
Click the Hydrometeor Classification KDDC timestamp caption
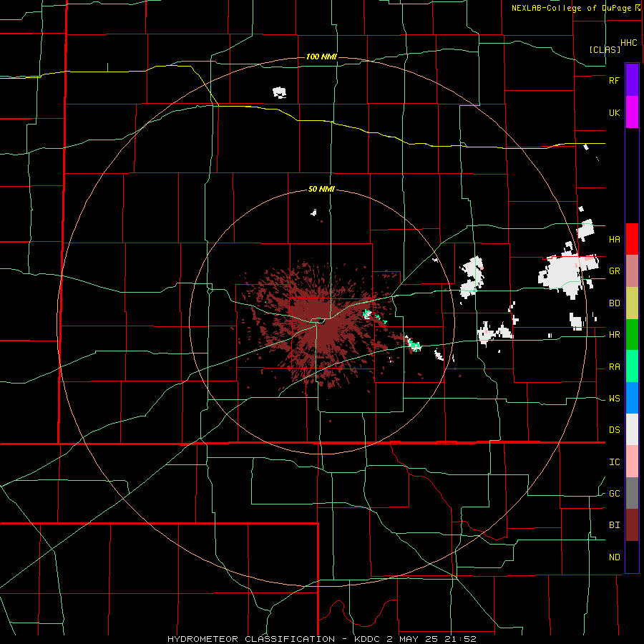click(x=321, y=639)
